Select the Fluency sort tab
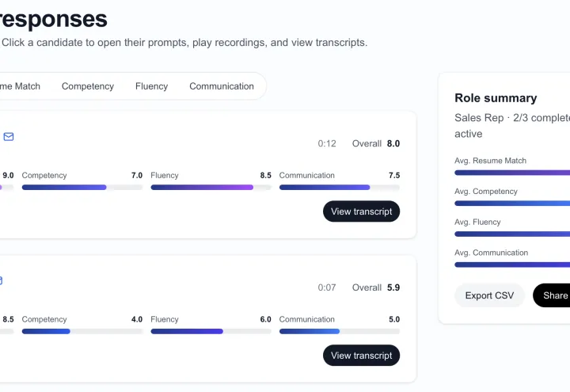The width and height of the screenshot is (570, 392). tap(151, 86)
